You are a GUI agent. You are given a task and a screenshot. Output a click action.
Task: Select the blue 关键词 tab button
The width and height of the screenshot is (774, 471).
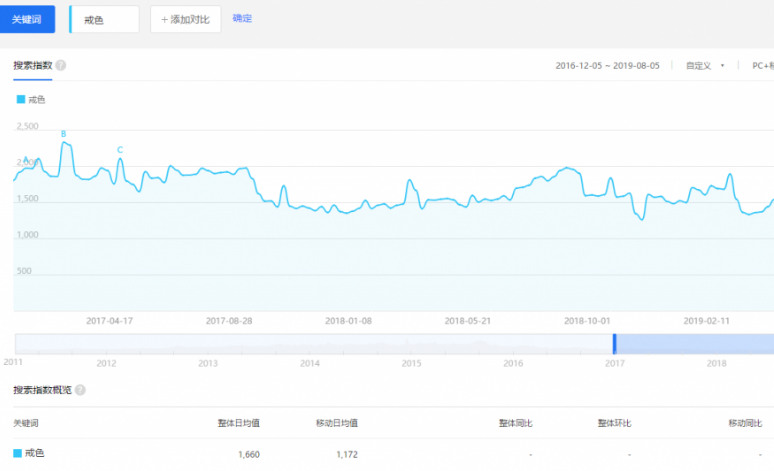tap(28, 19)
